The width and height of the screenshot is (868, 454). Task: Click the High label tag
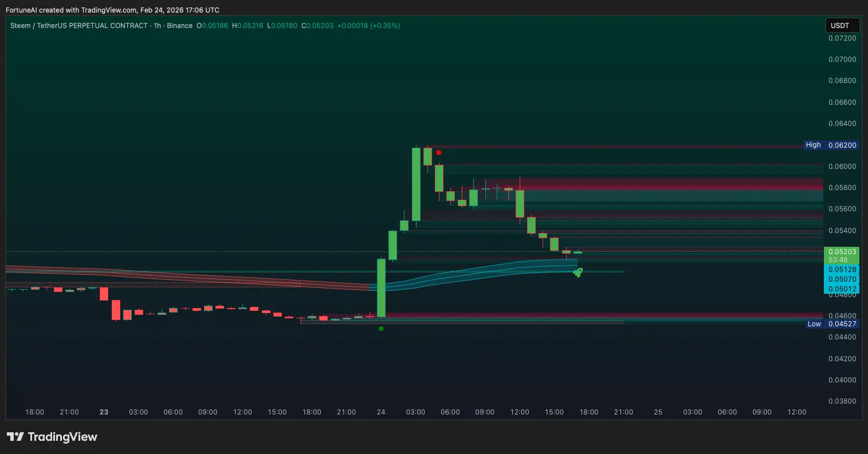pyautogui.click(x=813, y=145)
